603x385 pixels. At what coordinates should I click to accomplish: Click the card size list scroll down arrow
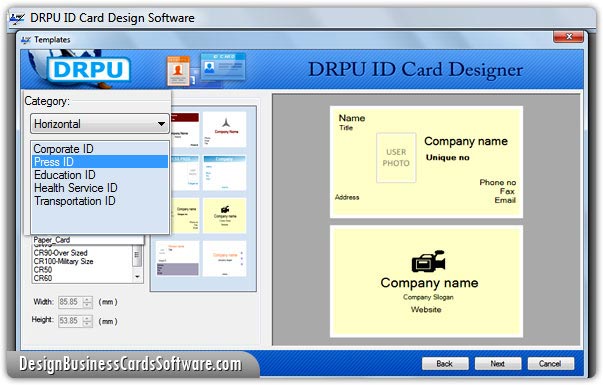[137, 277]
